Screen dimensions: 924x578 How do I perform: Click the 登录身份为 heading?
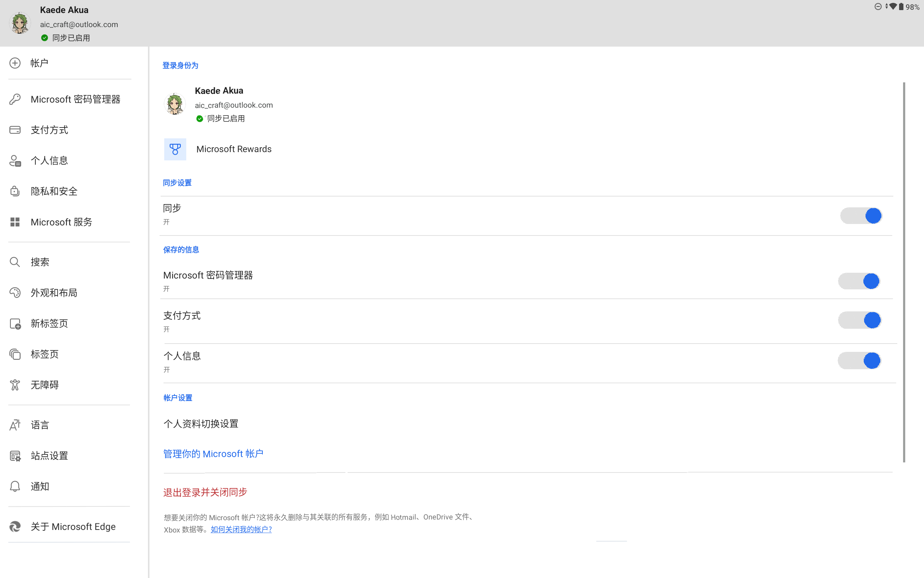pos(180,65)
